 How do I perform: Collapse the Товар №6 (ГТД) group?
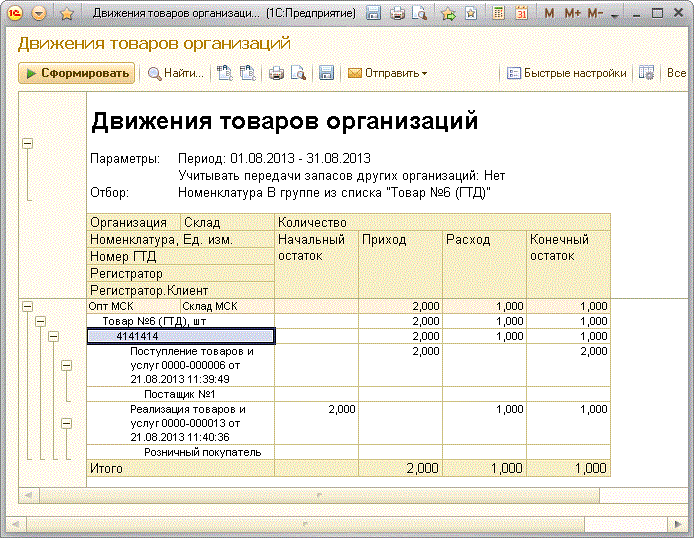(x=40, y=321)
